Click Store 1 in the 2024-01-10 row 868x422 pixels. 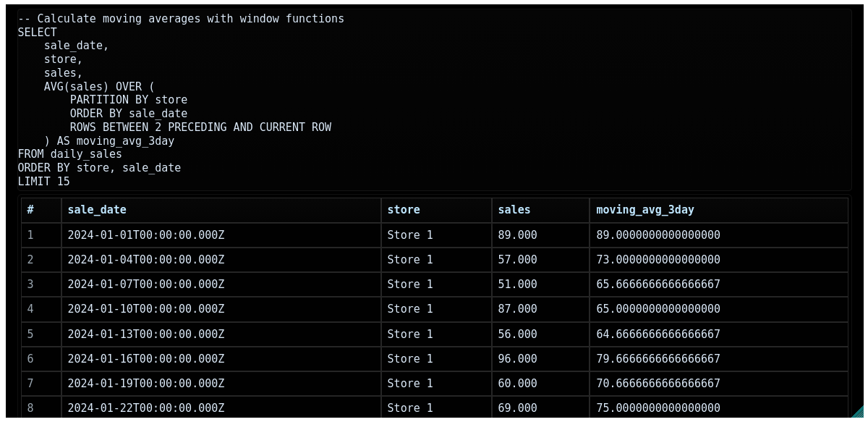(436, 309)
